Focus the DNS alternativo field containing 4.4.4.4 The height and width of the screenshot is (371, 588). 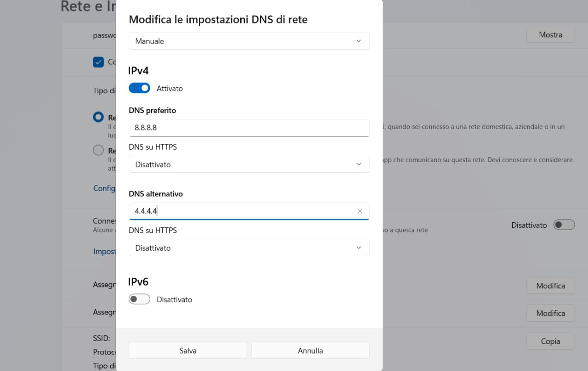click(x=243, y=211)
